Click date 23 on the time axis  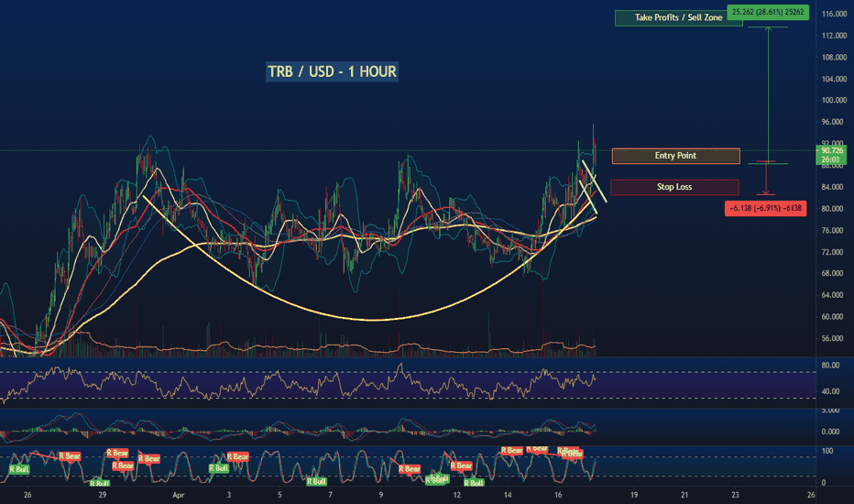(735, 495)
